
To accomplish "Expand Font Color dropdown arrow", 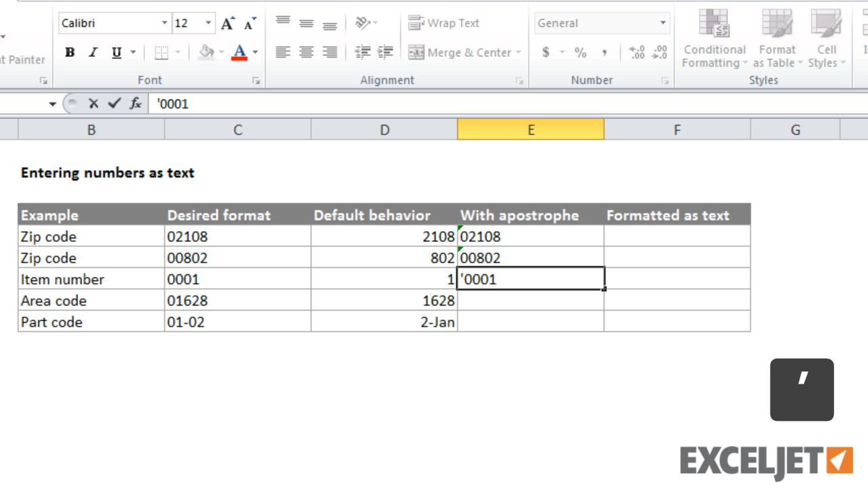I will click(255, 52).
